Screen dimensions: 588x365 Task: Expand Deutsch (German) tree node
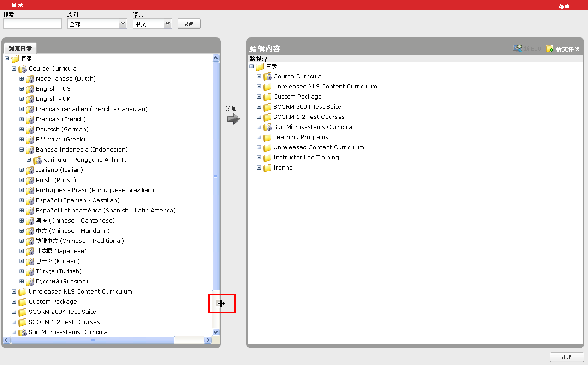click(22, 130)
